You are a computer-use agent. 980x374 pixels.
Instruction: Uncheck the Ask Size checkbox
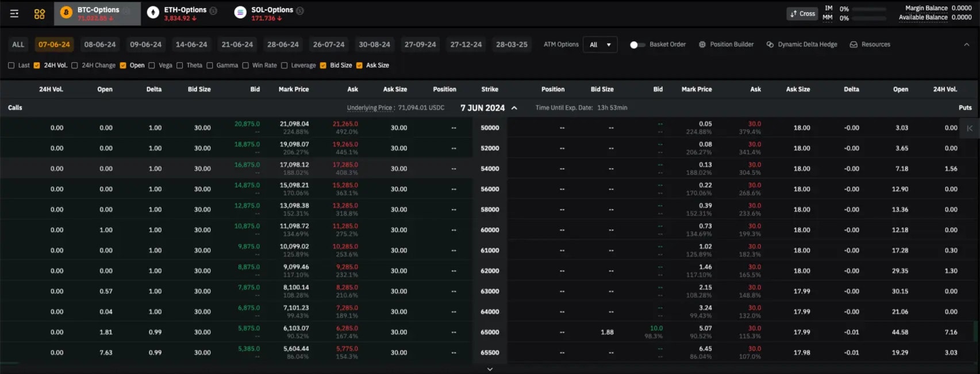(x=359, y=66)
